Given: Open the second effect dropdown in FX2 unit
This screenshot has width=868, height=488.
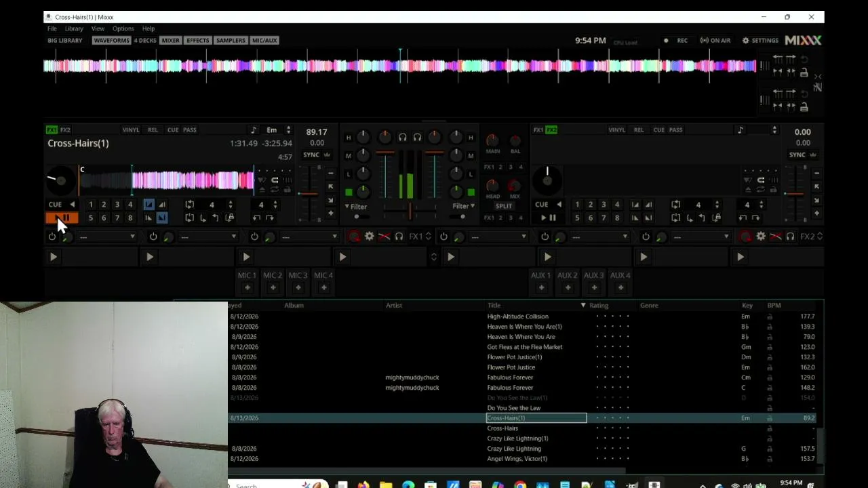Looking at the screenshot, I should [x=599, y=237].
